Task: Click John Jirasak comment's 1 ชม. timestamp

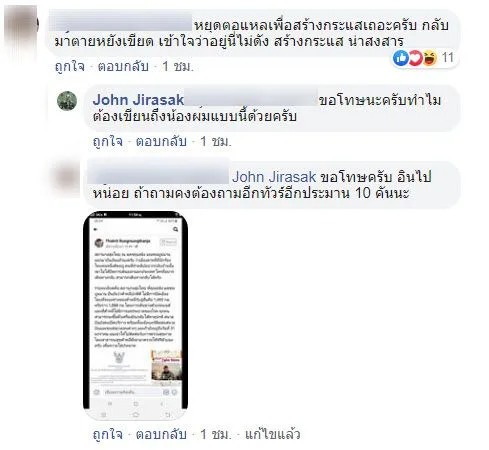Action: [215, 141]
